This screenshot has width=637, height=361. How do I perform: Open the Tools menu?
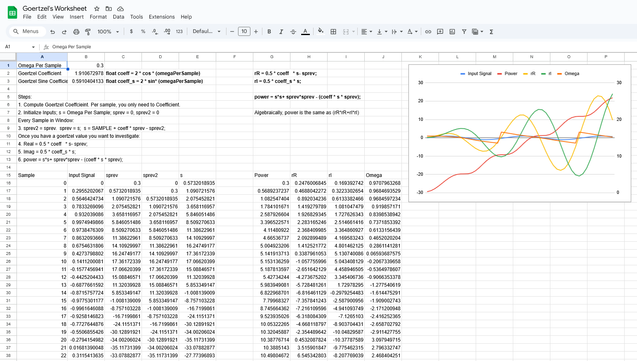point(136,17)
